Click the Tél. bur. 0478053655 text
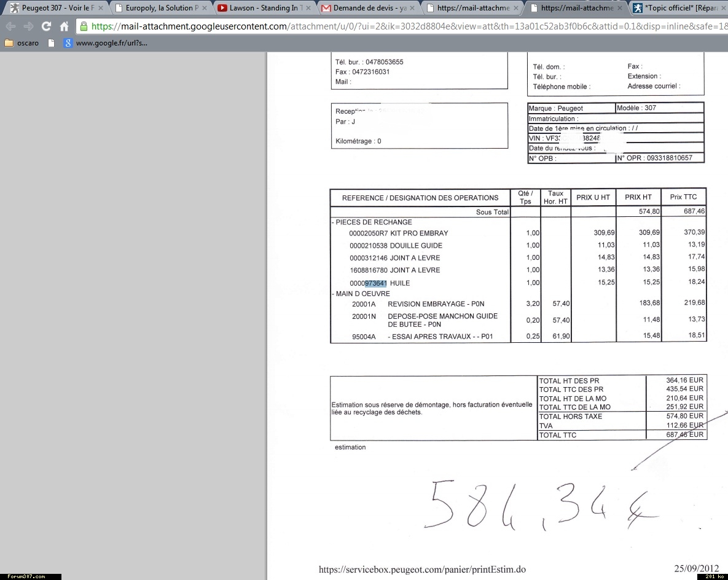The height and width of the screenshot is (580, 728). [369, 62]
